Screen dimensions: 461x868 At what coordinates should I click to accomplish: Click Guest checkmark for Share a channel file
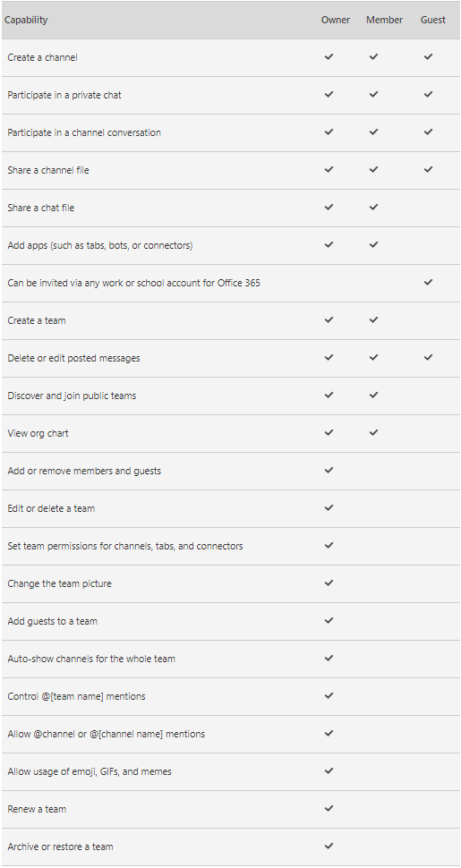(x=428, y=169)
